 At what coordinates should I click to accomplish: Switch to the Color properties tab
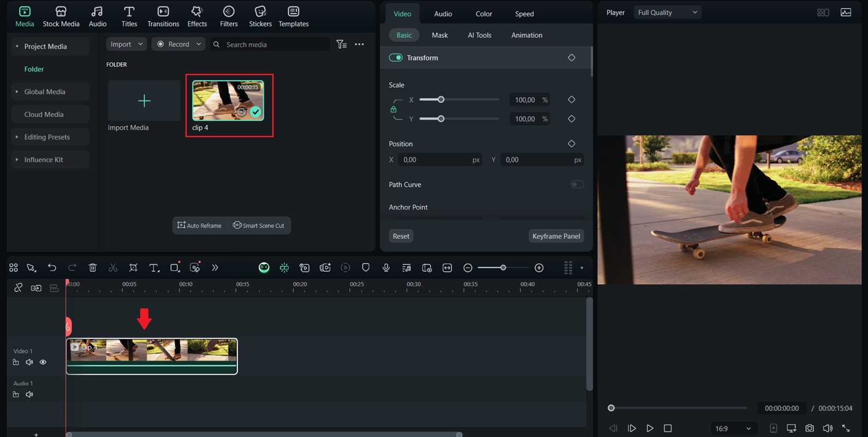pyautogui.click(x=484, y=14)
